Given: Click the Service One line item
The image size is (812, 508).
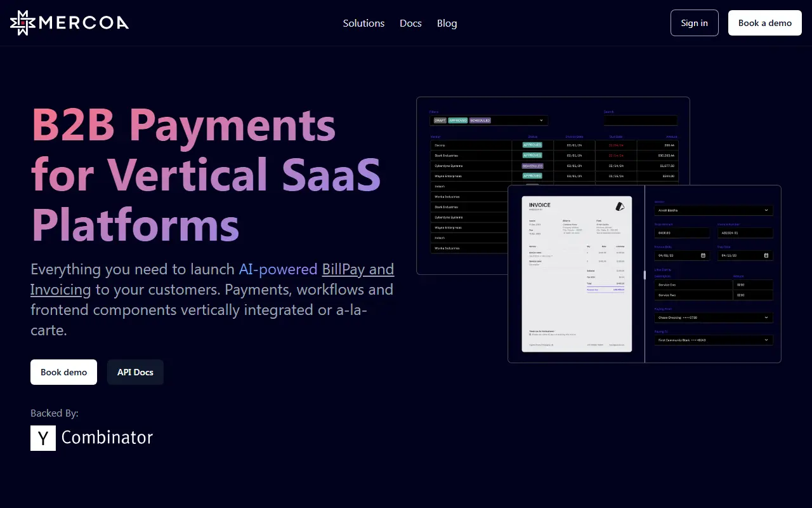Looking at the screenshot, I should tap(714, 285).
